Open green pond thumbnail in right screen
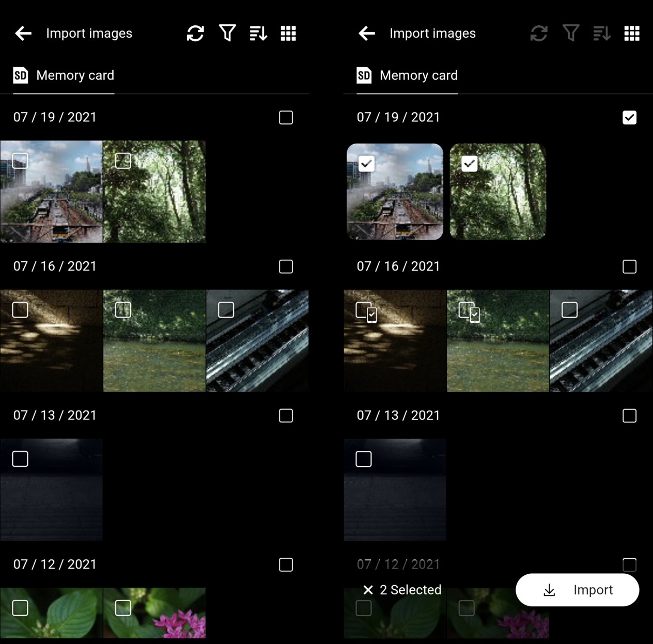Image resolution: width=653 pixels, height=644 pixels. point(497,341)
